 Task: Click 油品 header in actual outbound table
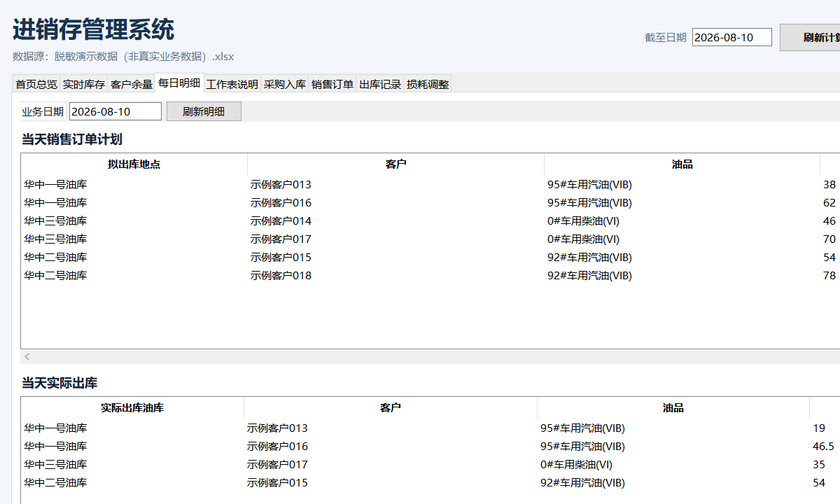[x=673, y=408]
